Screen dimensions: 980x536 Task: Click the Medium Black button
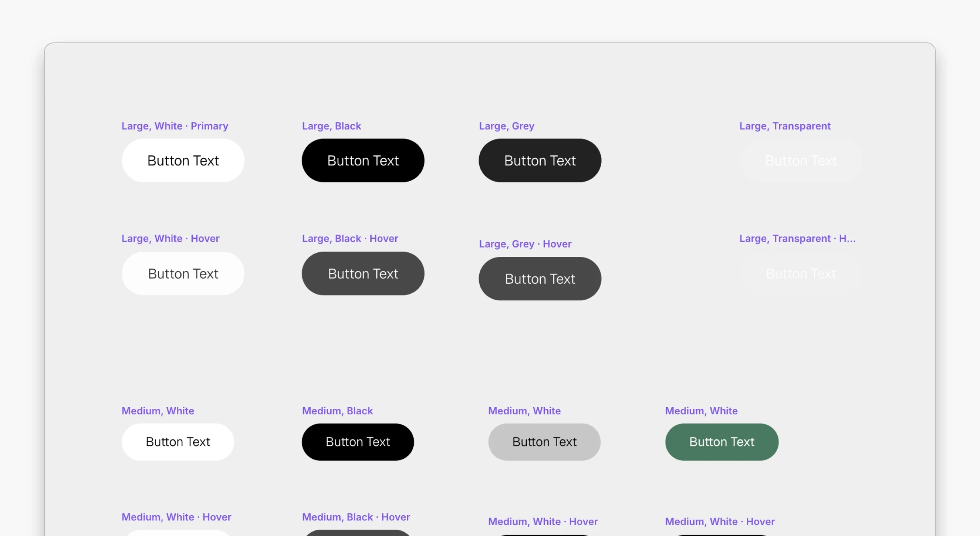click(358, 442)
